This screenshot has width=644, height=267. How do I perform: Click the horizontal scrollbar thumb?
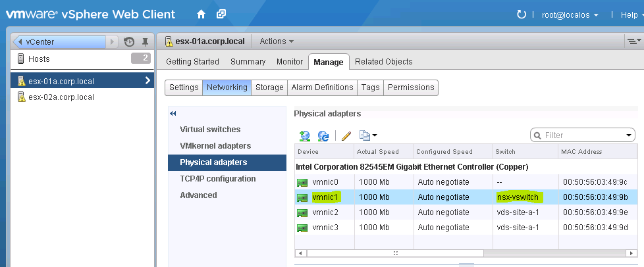point(396,253)
